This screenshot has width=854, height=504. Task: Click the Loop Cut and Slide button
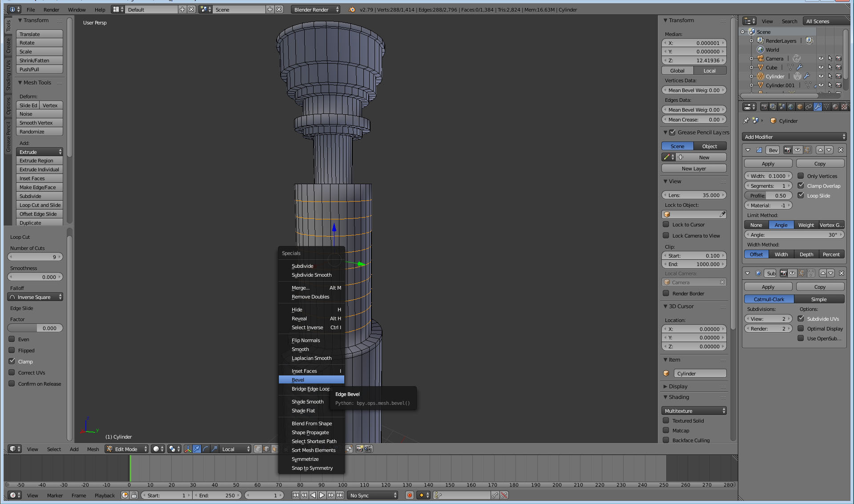click(40, 205)
